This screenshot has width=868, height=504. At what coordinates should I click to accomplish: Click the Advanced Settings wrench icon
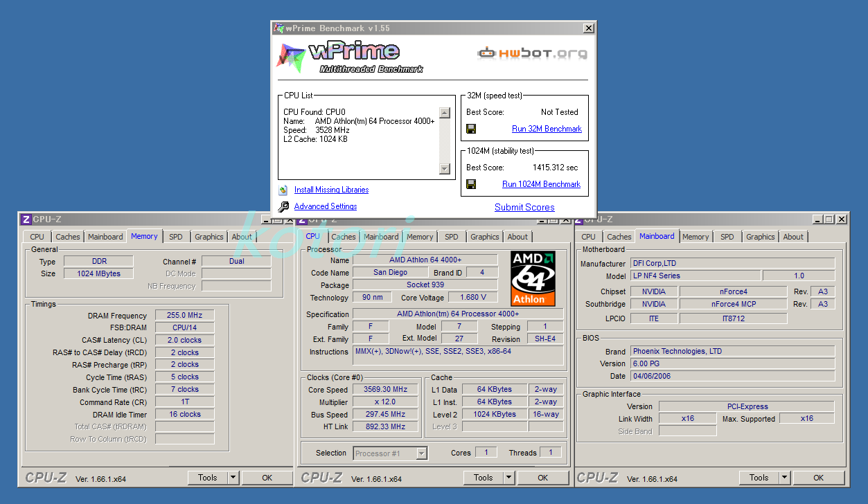coord(283,206)
